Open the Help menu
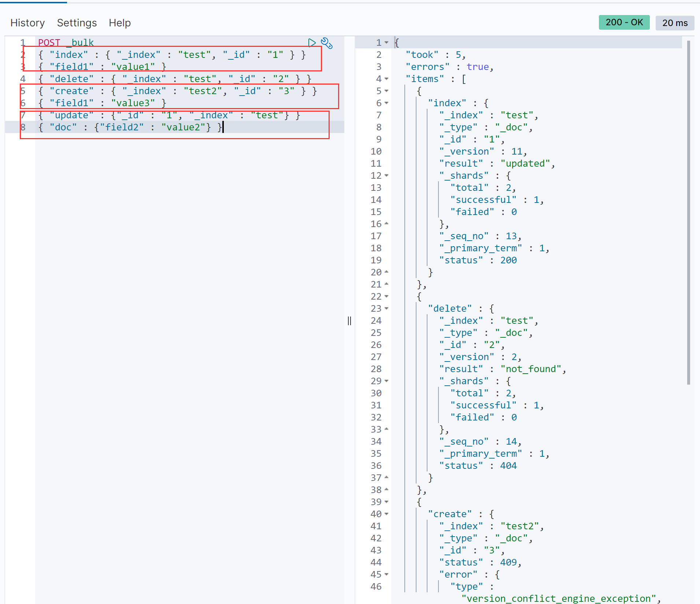Screen dimensions: 700x604 (x=119, y=23)
